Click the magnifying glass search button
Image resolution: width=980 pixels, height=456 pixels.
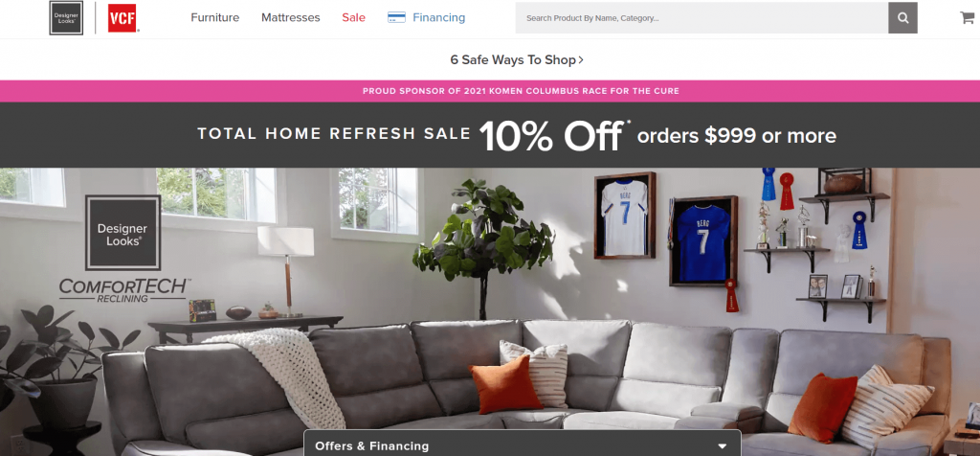(x=902, y=18)
